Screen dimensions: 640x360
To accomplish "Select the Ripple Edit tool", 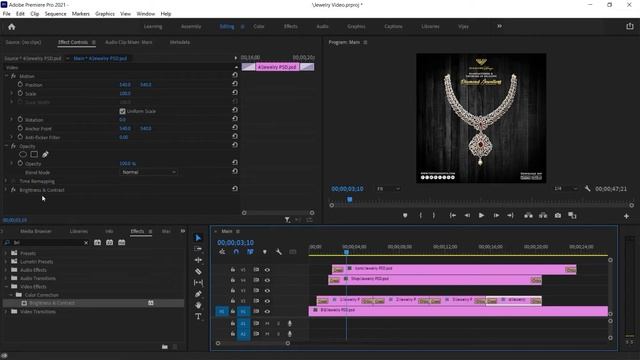I will tap(198, 260).
